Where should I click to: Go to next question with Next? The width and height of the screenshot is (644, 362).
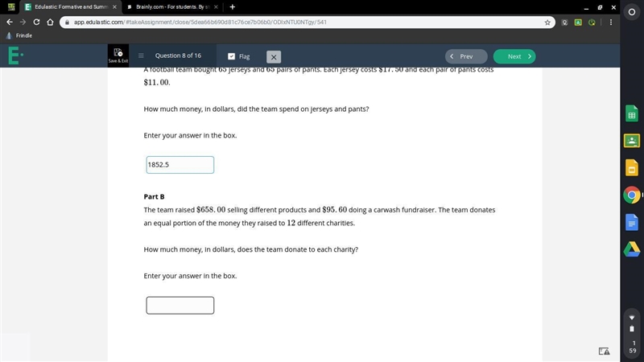pyautogui.click(x=514, y=56)
